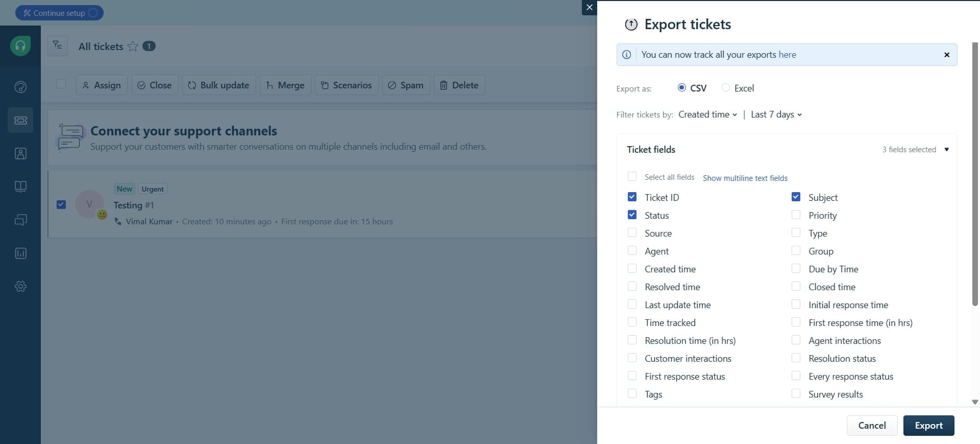Select CSV export format
The height and width of the screenshot is (444, 980).
click(681, 87)
